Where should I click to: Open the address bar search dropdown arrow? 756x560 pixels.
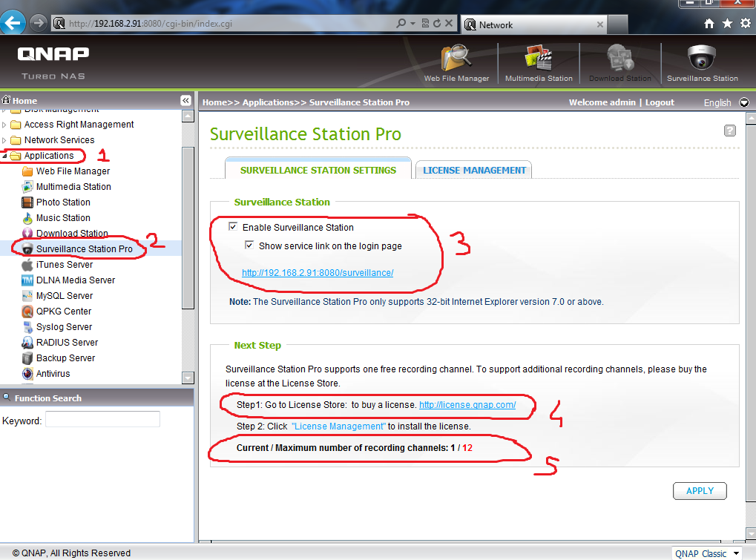click(412, 23)
